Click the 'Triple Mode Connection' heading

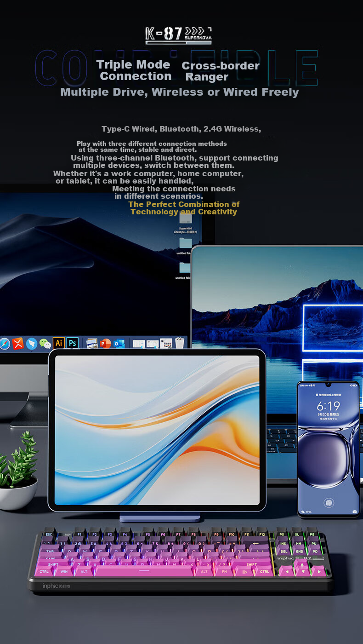coord(134,70)
